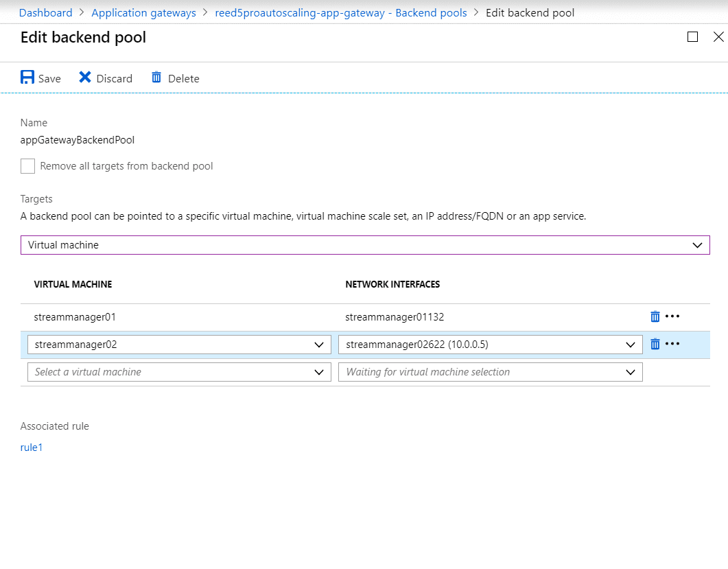
Task: Close the Edit backend pool panel
Action: pyautogui.click(x=718, y=37)
